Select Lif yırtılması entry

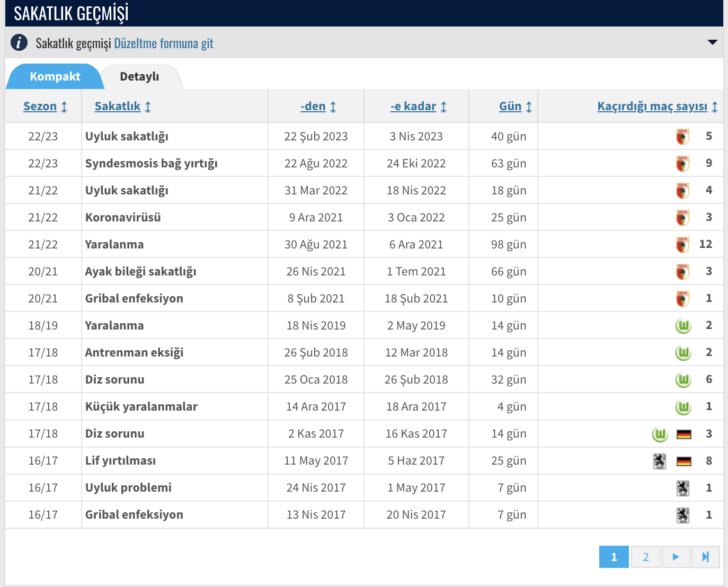click(121, 461)
